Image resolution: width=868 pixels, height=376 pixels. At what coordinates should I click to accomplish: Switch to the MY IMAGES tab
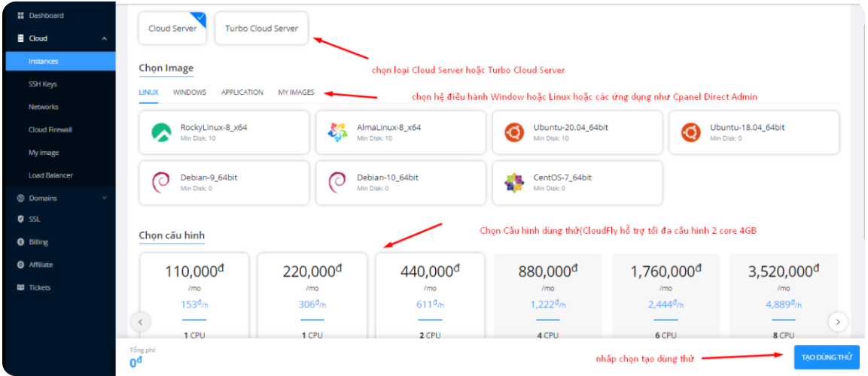(296, 92)
